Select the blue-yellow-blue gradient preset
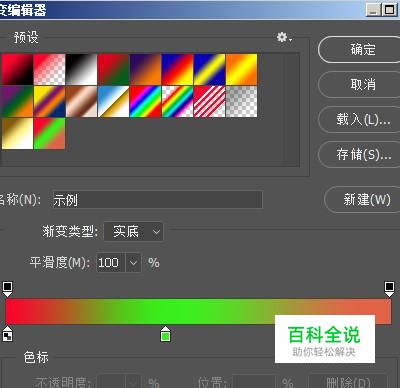This screenshot has height=388, width=400. point(210,70)
